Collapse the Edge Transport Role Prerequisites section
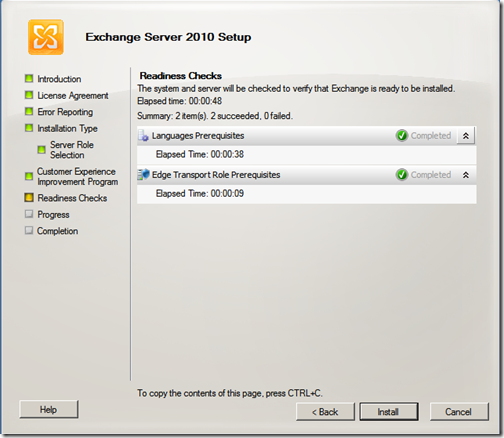The image size is (504, 438). pyautogui.click(x=466, y=175)
